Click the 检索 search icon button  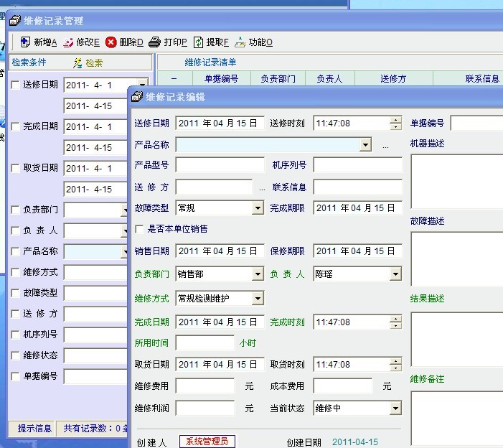pos(78,63)
